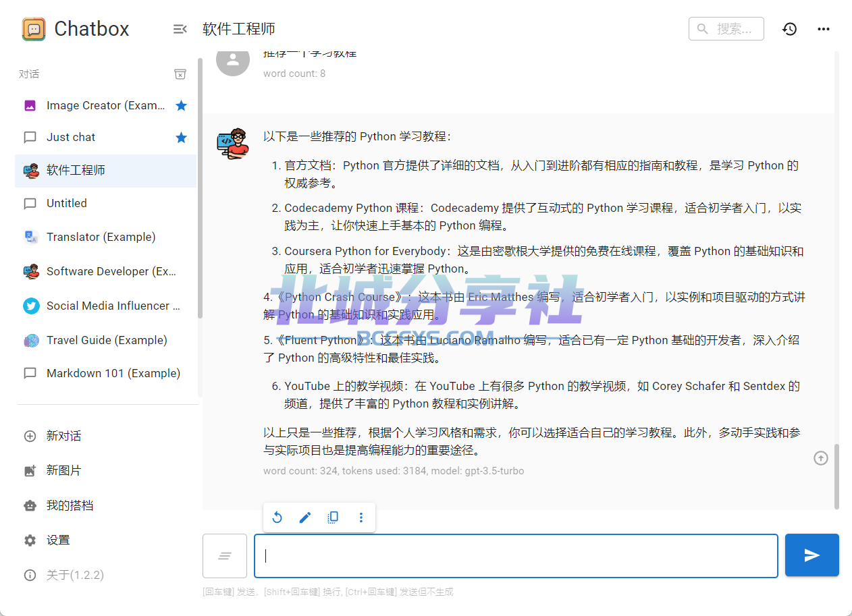The width and height of the screenshot is (852, 616).
Task: Open the Untitled conversation
Action: 106,203
